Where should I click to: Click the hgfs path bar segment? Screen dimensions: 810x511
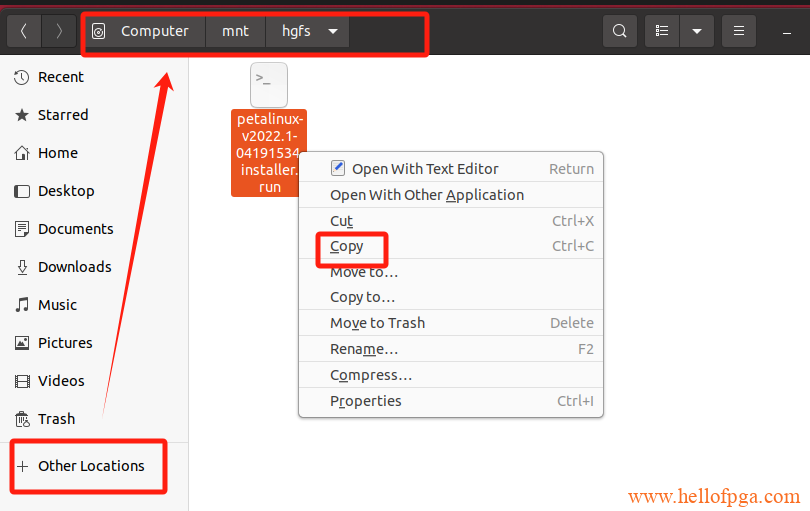pos(297,32)
